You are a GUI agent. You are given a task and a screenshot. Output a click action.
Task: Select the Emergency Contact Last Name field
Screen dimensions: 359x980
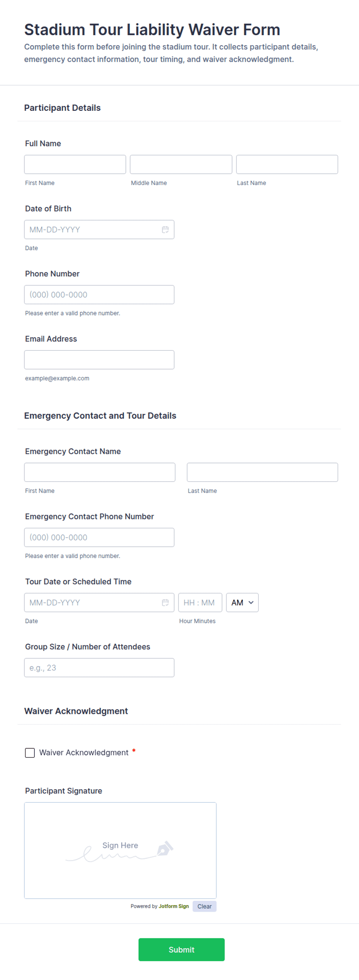coord(262,472)
